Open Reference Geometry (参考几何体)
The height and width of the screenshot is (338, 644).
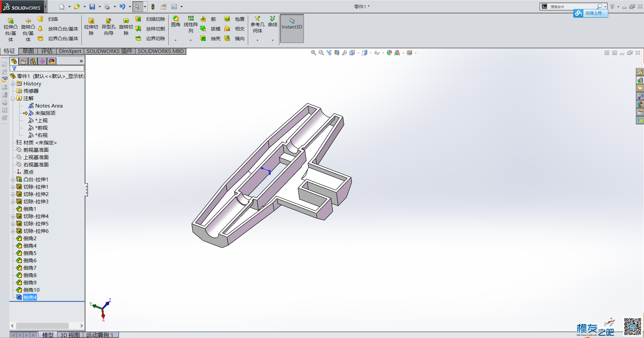point(257,24)
